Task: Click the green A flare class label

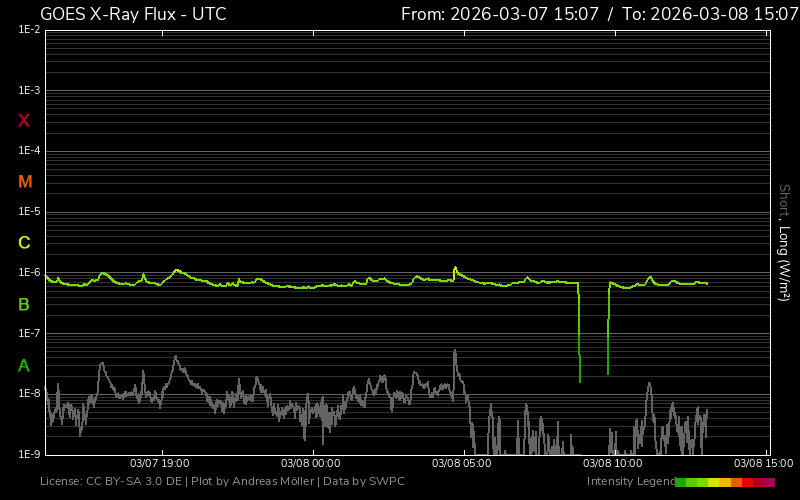Action: [x=24, y=365]
